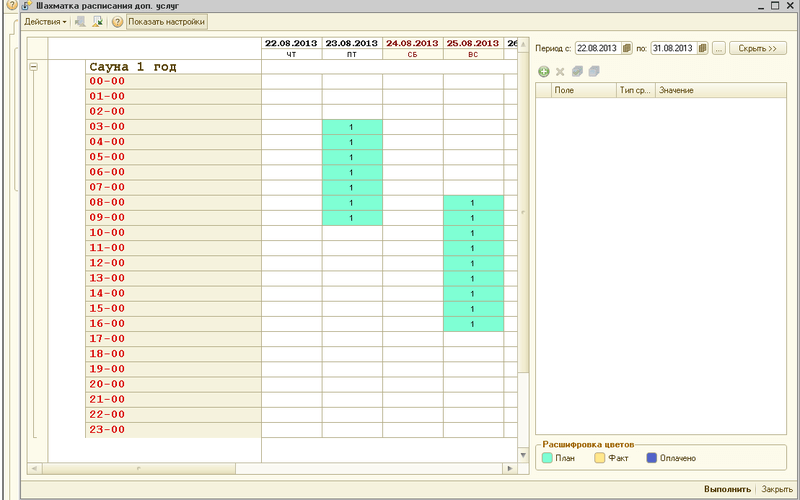Open the Действия dropdown menu

(45, 21)
